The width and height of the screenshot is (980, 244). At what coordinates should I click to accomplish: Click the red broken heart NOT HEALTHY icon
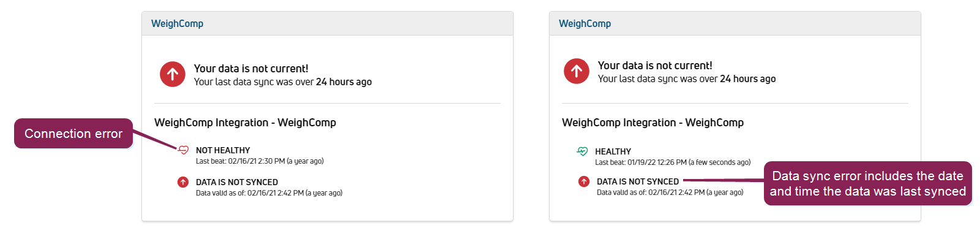183,150
